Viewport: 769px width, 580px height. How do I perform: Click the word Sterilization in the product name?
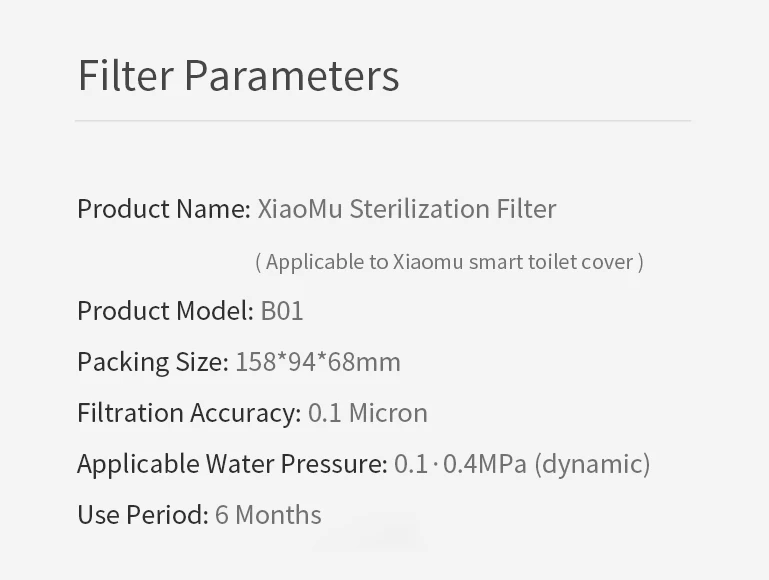[419, 208]
